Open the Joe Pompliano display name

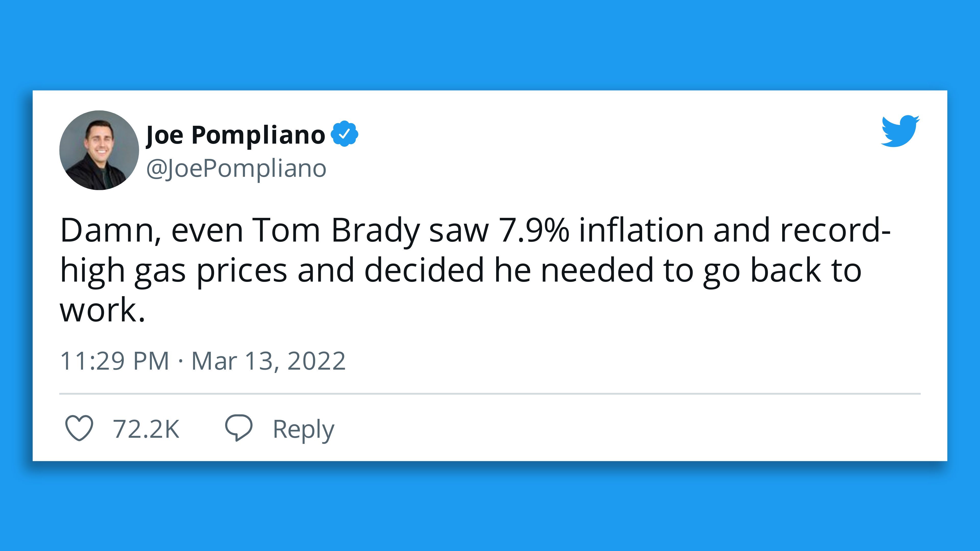click(236, 135)
